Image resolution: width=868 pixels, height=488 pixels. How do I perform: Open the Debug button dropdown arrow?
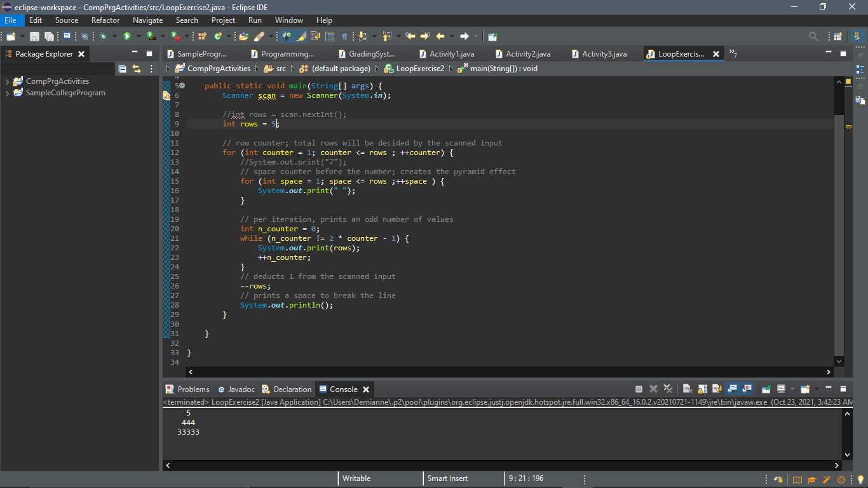tap(114, 37)
